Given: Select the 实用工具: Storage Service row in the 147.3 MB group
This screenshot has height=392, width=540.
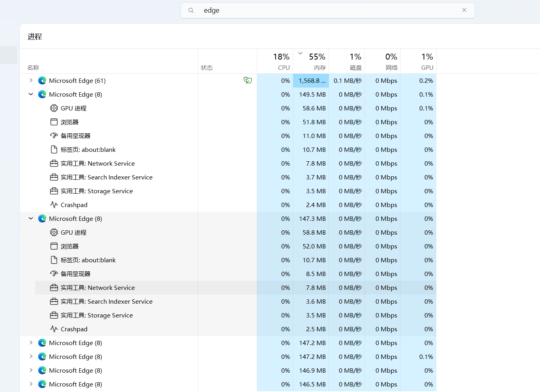Looking at the screenshot, I should click(x=228, y=315).
